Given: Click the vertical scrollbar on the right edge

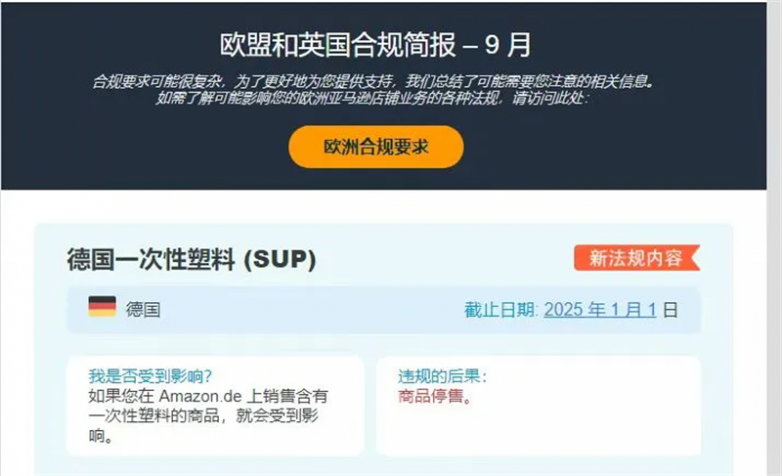Looking at the screenshot, I should 774,238.
